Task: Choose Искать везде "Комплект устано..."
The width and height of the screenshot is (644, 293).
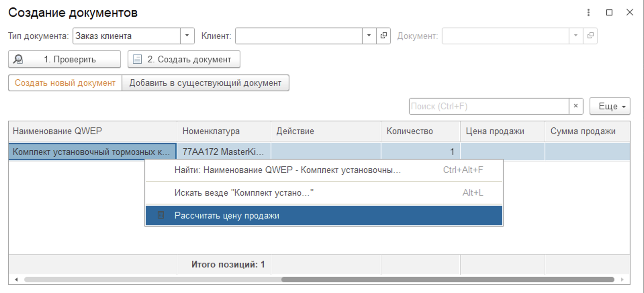Action: tap(324, 193)
